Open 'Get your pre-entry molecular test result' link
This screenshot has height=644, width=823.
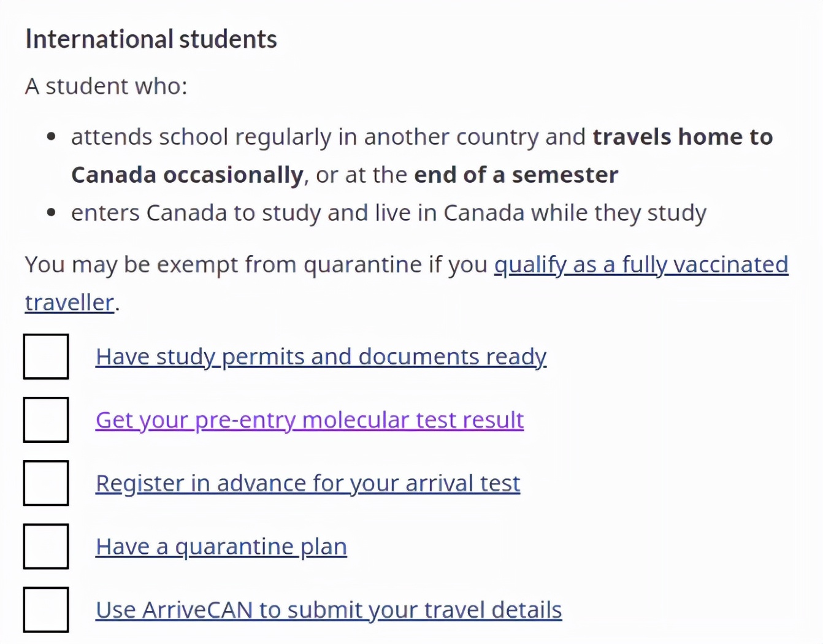point(310,420)
